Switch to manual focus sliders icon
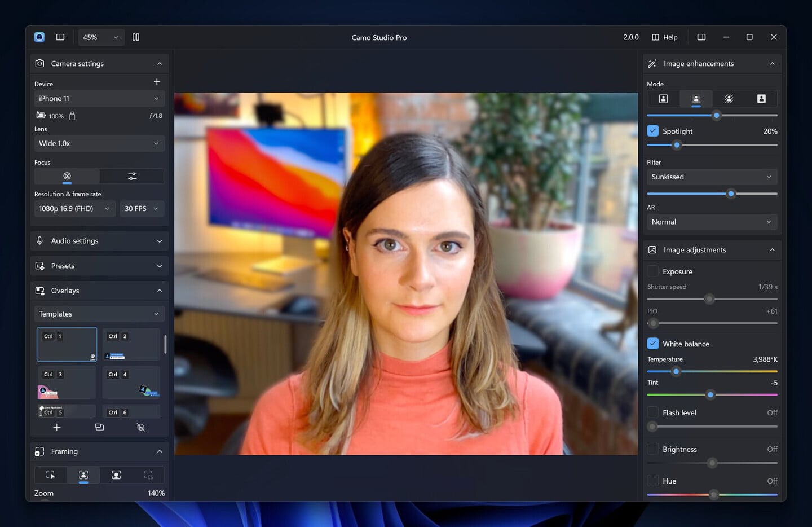Viewport: 812px width, 527px height. pyautogui.click(x=132, y=176)
